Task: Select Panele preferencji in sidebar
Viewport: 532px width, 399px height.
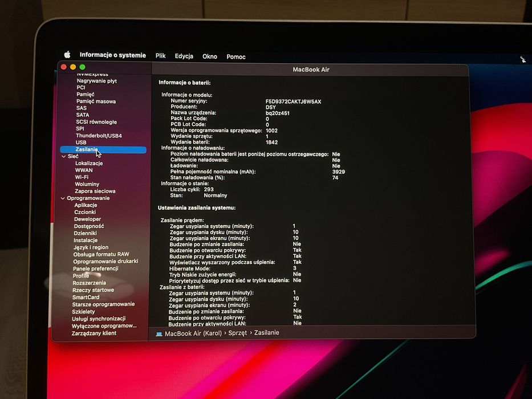Action: (x=96, y=268)
